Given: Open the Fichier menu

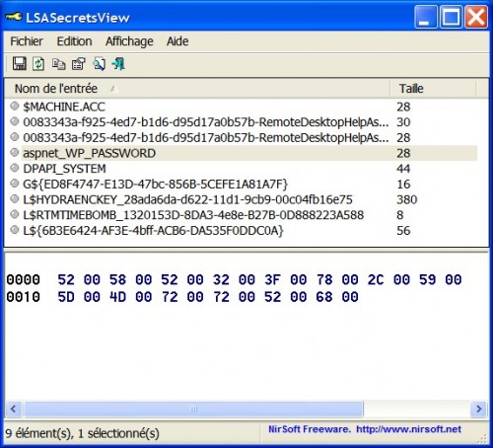Looking at the screenshot, I should tap(27, 41).
